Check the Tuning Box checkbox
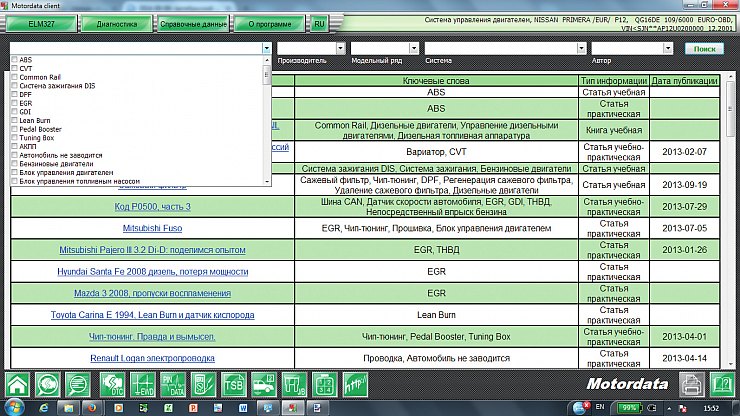The image size is (740, 416). pos(15,137)
